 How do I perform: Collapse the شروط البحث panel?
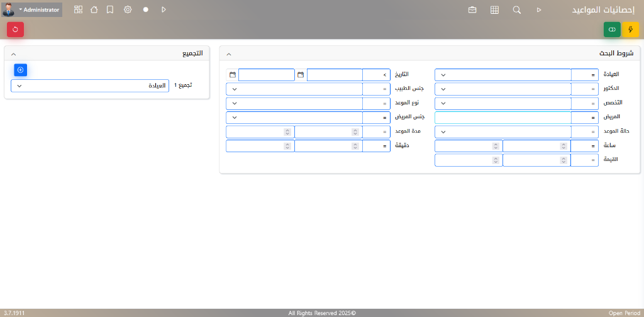228,54
